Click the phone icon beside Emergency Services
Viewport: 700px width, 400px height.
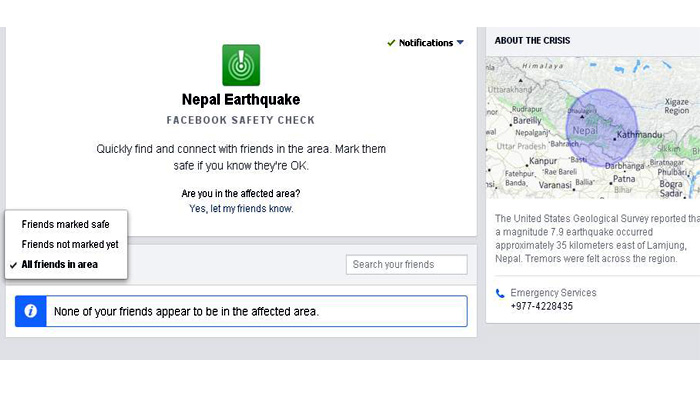[500, 294]
